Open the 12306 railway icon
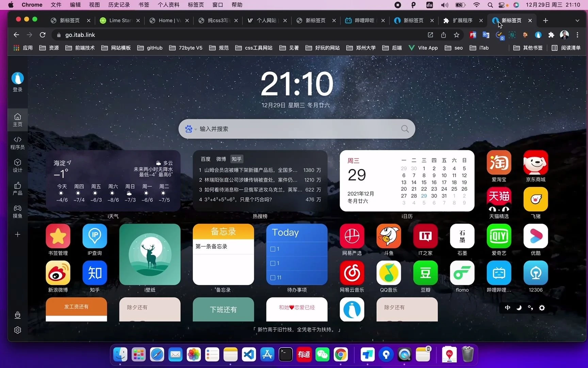This screenshot has height=368, width=588. click(x=536, y=273)
